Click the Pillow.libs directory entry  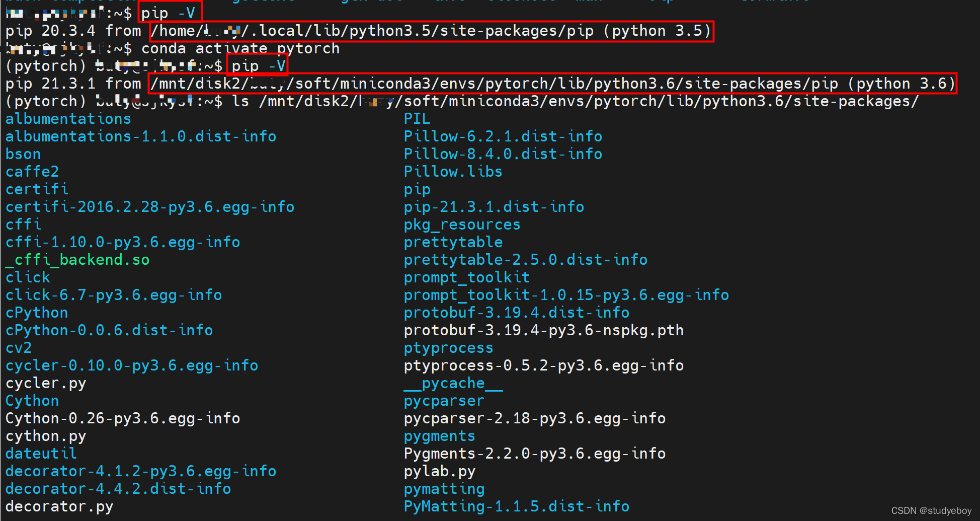[x=453, y=172]
